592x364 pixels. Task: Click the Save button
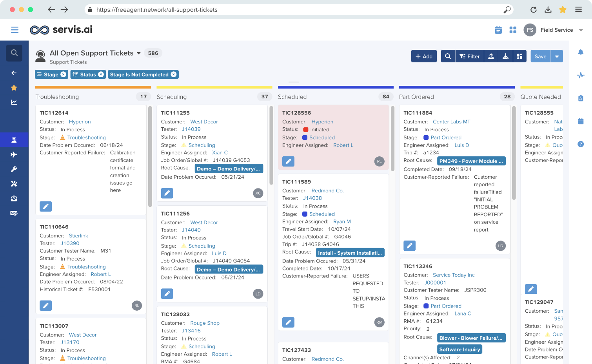click(541, 56)
